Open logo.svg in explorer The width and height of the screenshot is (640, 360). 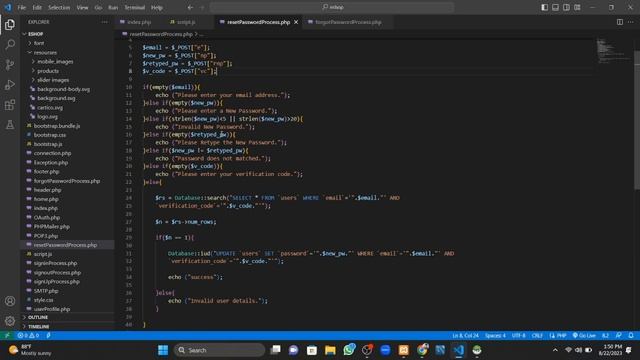point(47,117)
